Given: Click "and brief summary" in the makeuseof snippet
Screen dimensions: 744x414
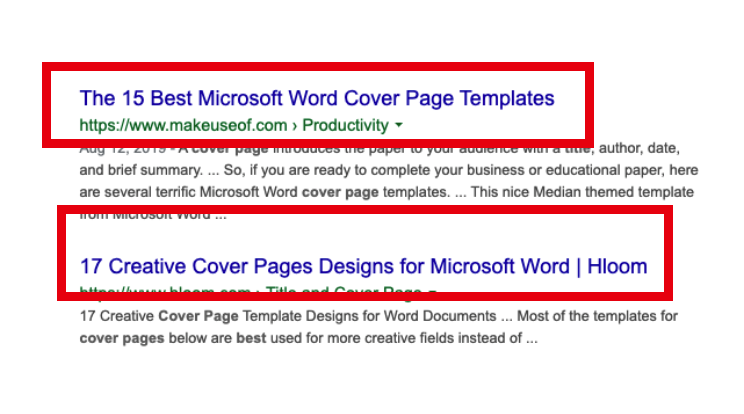Looking at the screenshot, I should (x=142, y=170).
